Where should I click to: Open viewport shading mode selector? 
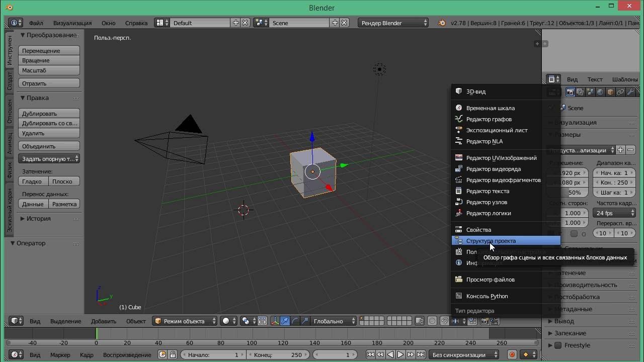228,321
